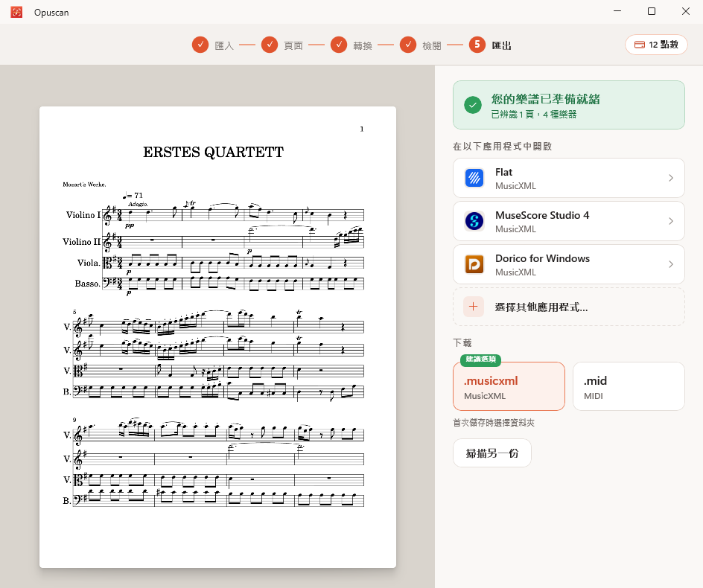Viewport: 703px width, 588px height.
Task: Click the Dorico for Windows icon
Action: click(x=474, y=264)
